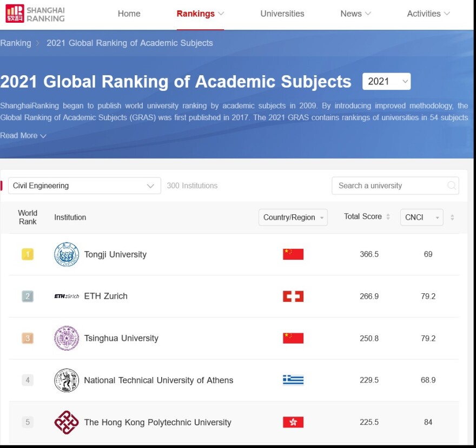Viewport: 476px width, 448px height.
Task: Open the News menu
Action: pos(355,14)
